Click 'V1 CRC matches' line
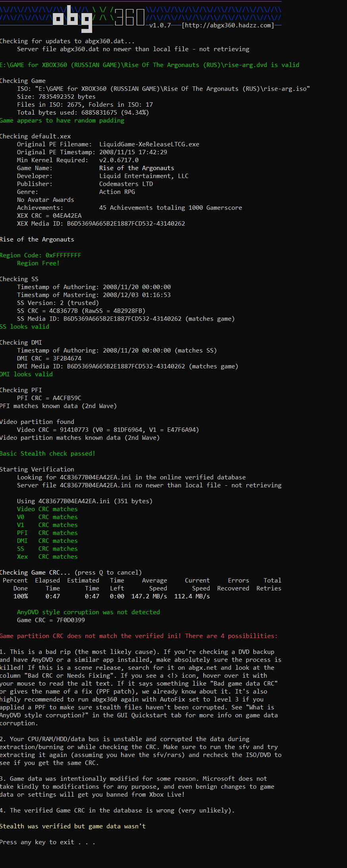Image resolution: width=347 pixels, height=868 pixels. click(x=47, y=525)
